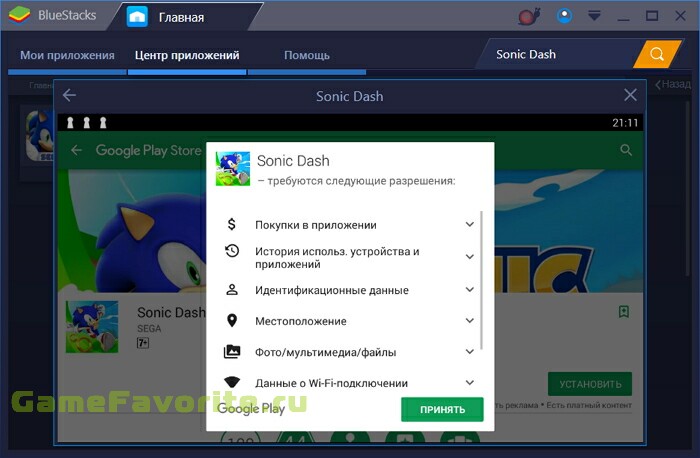Click the bookmark wishlist icon
700x458 pixels.
[624, 312]
